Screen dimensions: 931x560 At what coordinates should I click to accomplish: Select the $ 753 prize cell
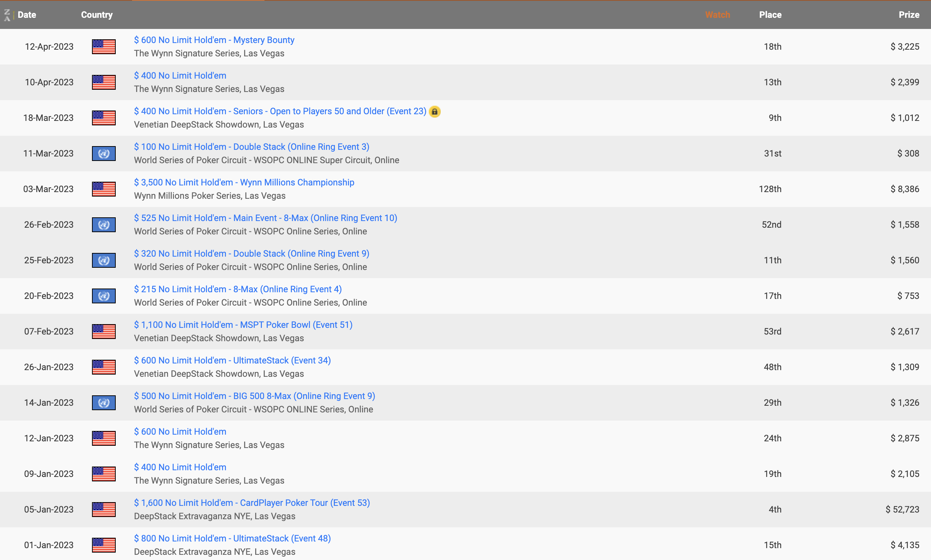pos(908,296)
